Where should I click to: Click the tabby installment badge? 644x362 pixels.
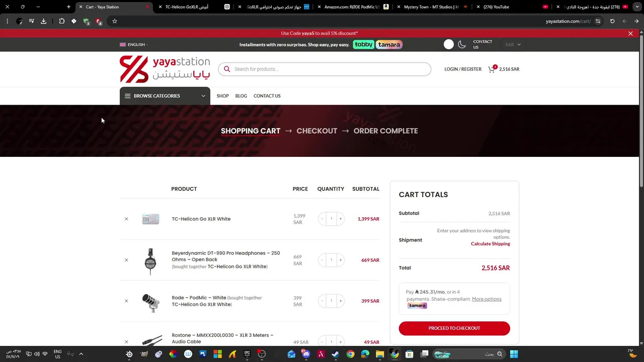click(364, 44)
